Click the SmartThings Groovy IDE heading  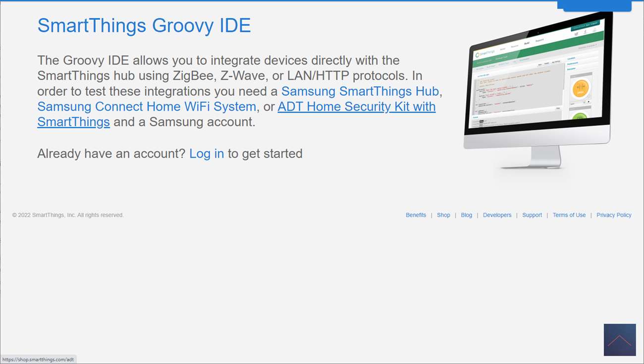(144, 25)
